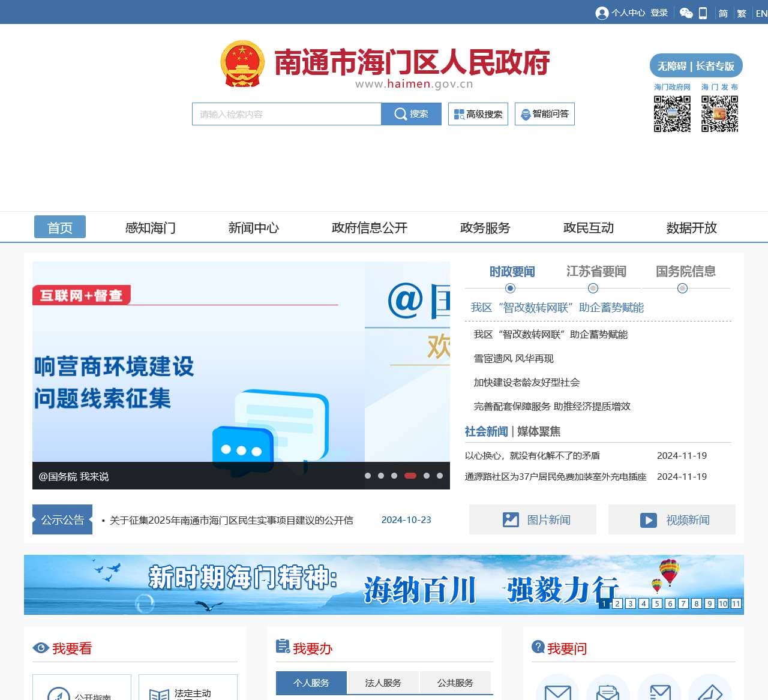Focus the search input field
Image resolution: width=768 pixels, height=700 pixels.
[287, 114]
